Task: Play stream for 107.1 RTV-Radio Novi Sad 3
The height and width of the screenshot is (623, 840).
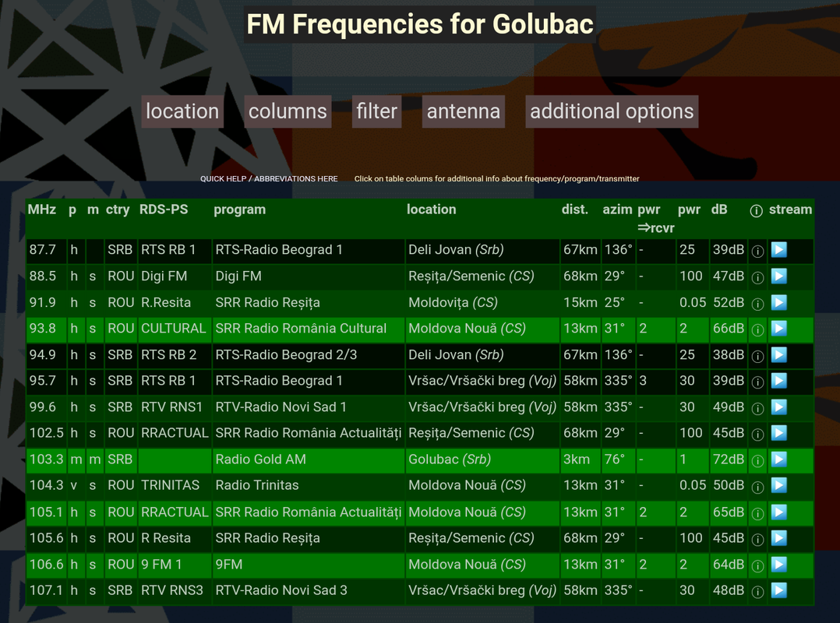Action: click(778, 590)
